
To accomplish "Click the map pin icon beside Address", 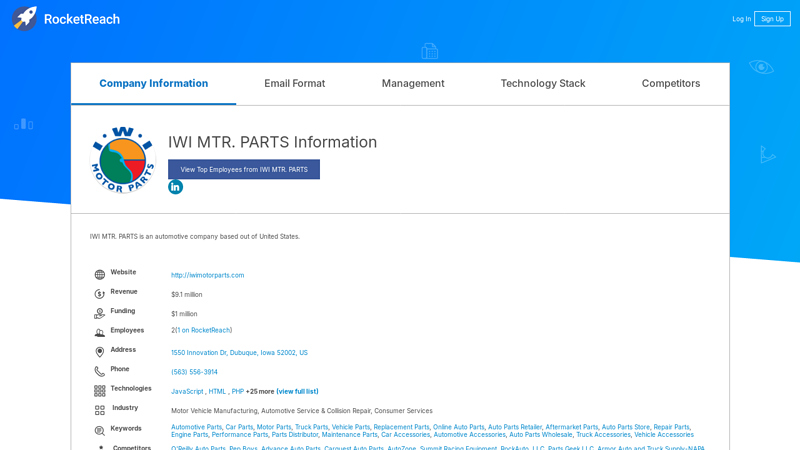I will pyautogui.click(x=99, y=352).
